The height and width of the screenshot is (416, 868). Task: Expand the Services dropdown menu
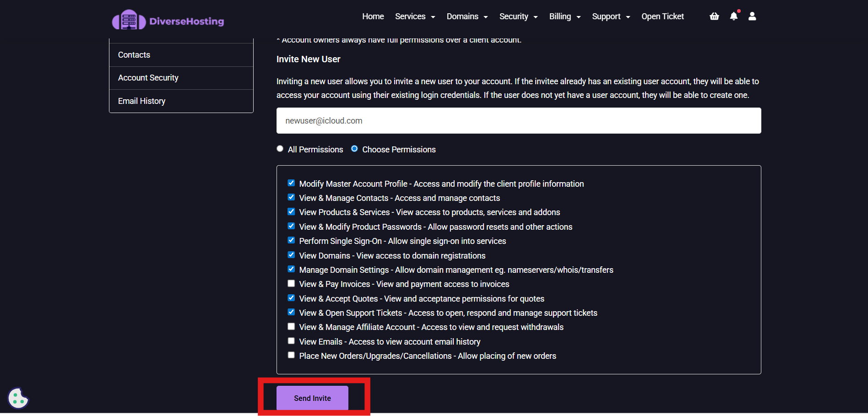click(x=415, y=16)
